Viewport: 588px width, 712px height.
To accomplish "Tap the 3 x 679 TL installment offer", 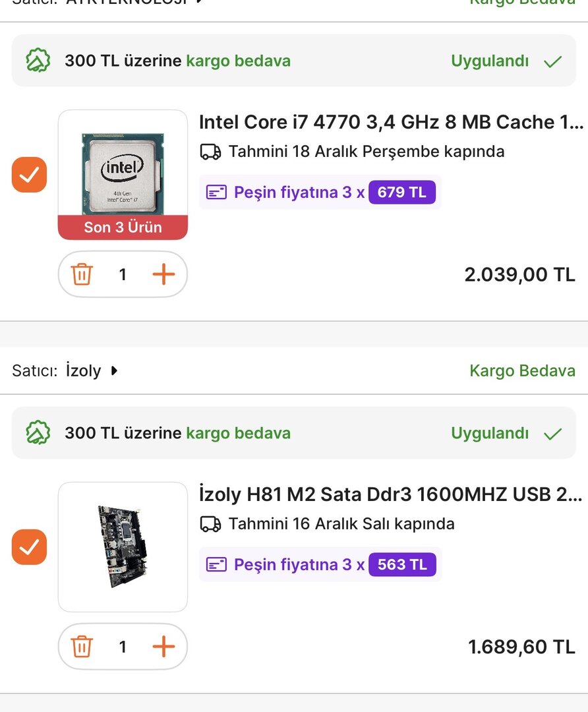I will pyautogui.click(x=320, y=193).
